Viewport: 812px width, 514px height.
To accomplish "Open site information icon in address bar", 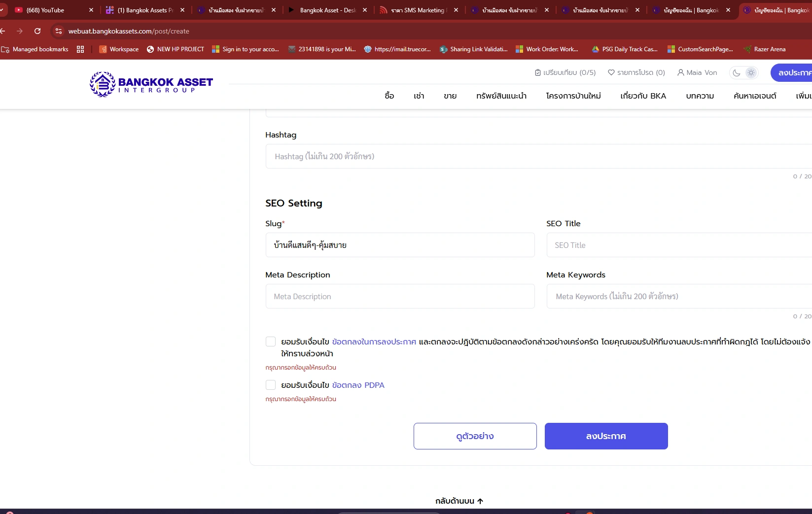I will 58,31.
